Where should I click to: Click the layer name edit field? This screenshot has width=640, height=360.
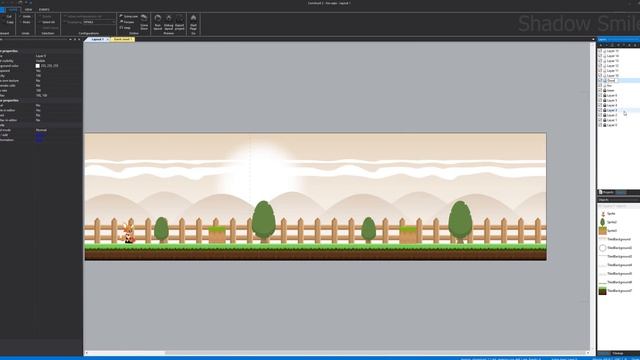click(612, 80)
